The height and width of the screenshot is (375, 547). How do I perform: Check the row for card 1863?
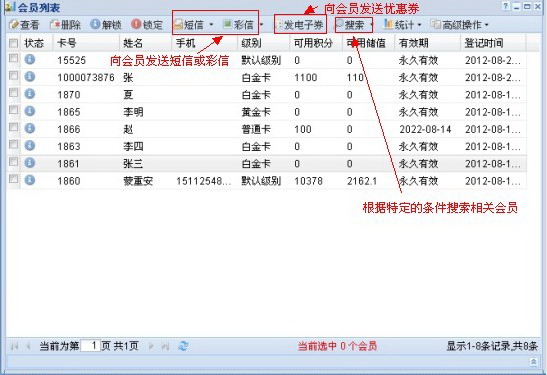pos(13,144)
